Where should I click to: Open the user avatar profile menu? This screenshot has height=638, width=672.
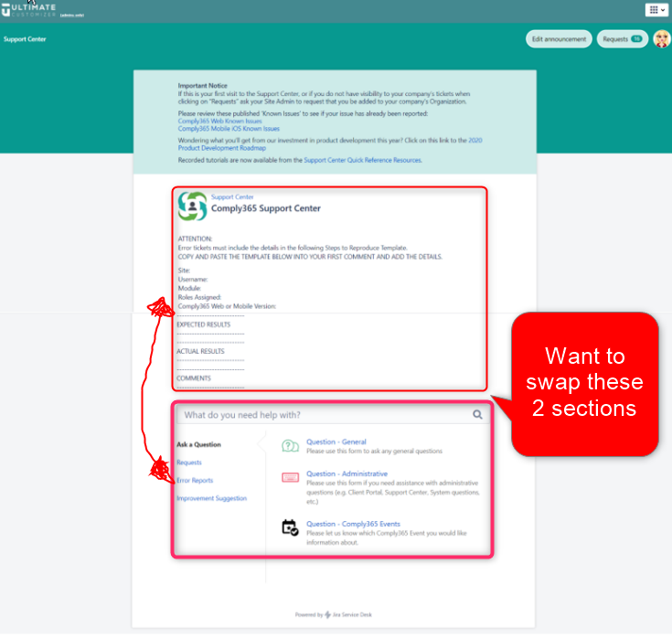tap(661, 39)
